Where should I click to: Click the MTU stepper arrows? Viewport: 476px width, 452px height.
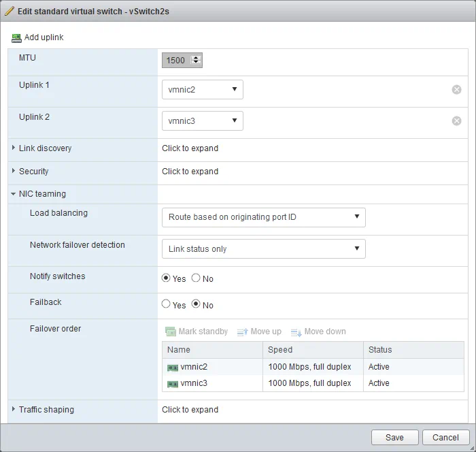pos(197,60)
